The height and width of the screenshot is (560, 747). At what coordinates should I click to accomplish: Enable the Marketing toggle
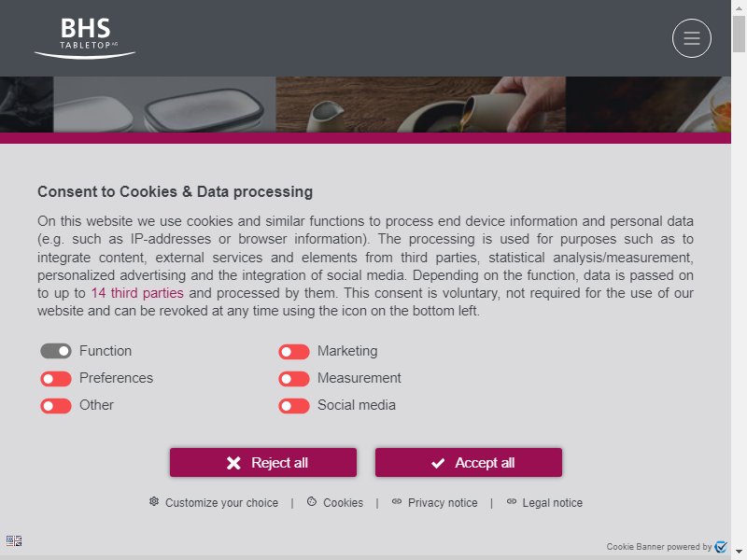pyautogui.click(x=294, y=352)
